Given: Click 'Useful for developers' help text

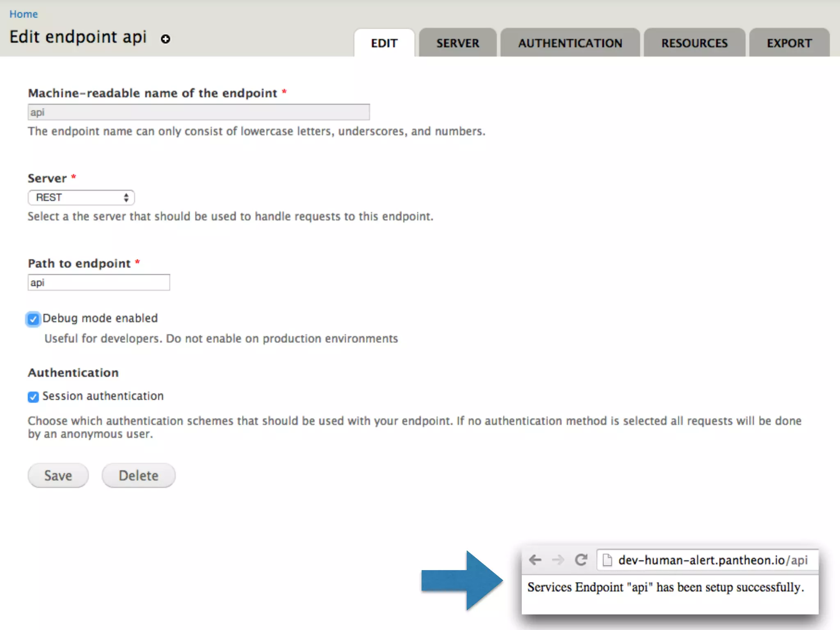Looking at the screenshot, I should pos(221,338).
